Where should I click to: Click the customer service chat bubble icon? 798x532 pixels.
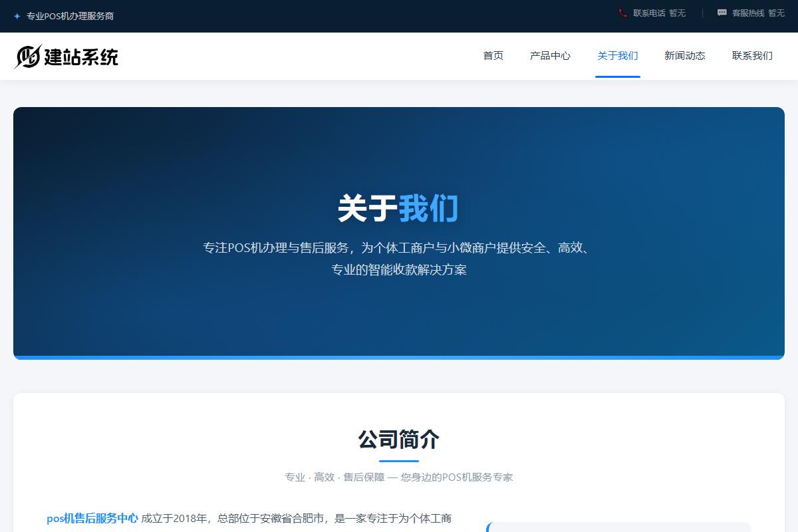tap(722, 13)
